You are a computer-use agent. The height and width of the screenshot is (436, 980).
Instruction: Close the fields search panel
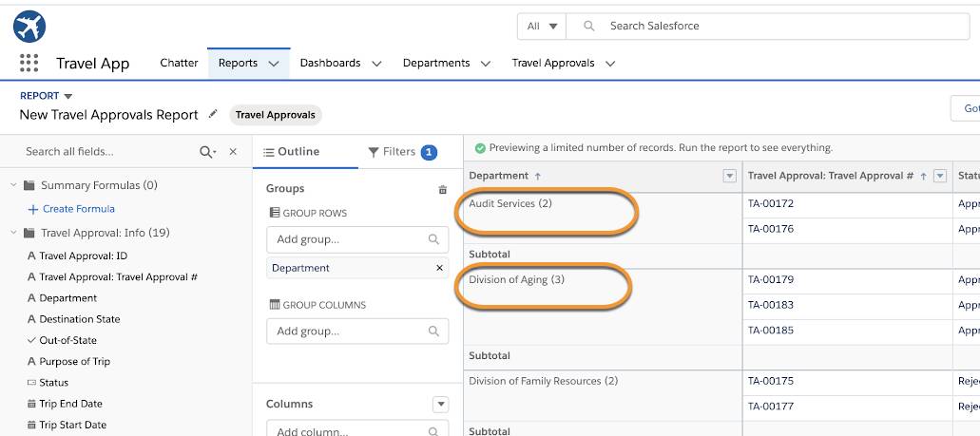233,152
